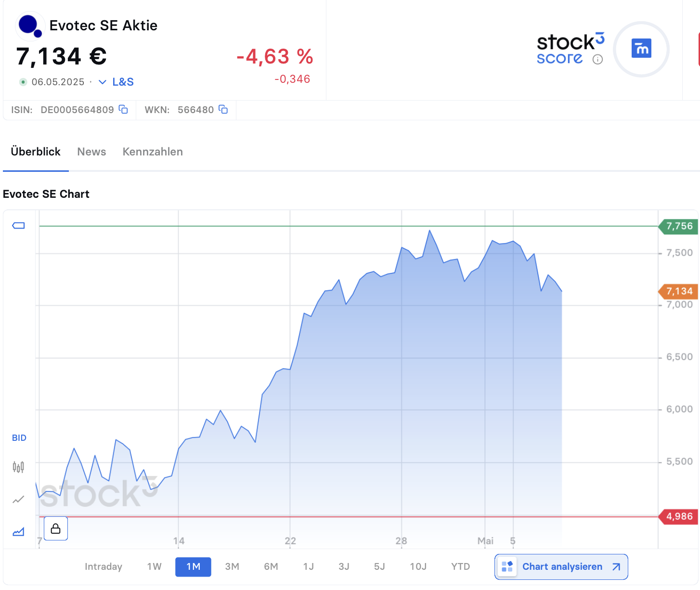This screenshot has height=590, width=700.
Task: Open the L&S exchange dropdown
Action: (x=116, y=82)
